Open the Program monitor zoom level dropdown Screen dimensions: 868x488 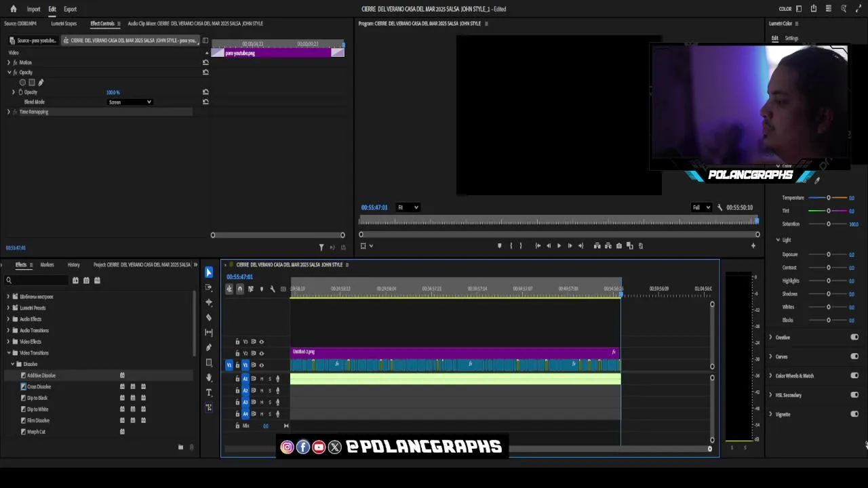pyautogui.click(x=408, y=207)
